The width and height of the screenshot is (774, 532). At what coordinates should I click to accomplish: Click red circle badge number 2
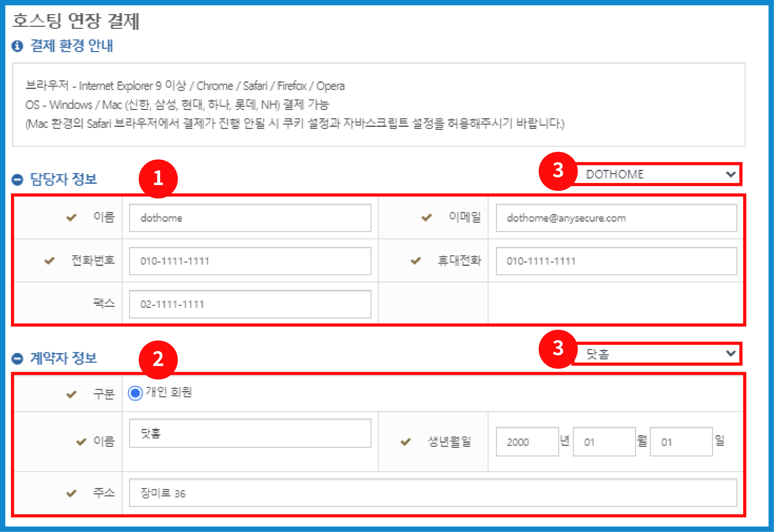pos(158,360)
